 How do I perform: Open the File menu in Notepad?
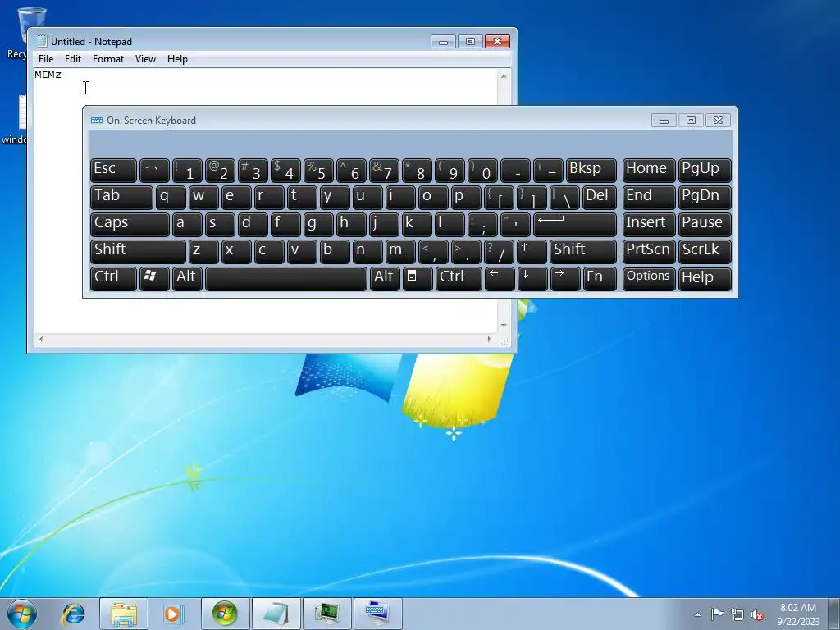46,59
